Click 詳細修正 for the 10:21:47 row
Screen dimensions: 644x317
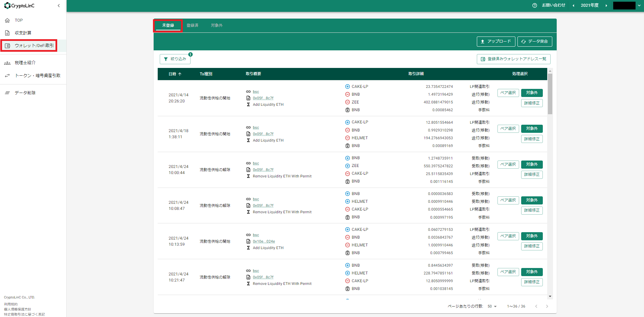[532, 282]
